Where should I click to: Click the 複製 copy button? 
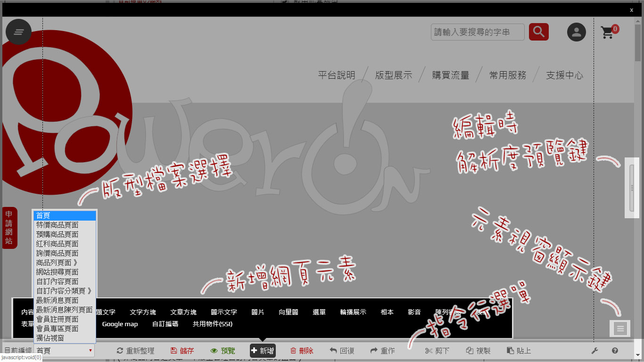[479, 351]
